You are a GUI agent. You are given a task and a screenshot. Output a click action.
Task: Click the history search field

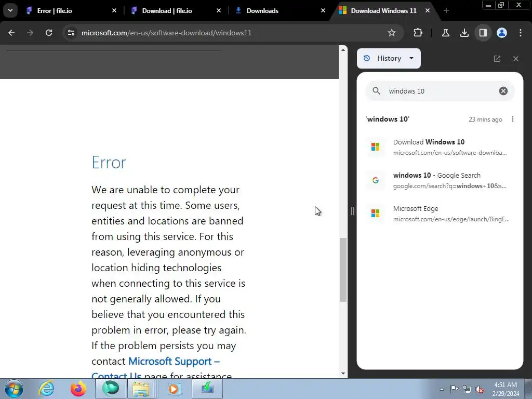point(440,91)
